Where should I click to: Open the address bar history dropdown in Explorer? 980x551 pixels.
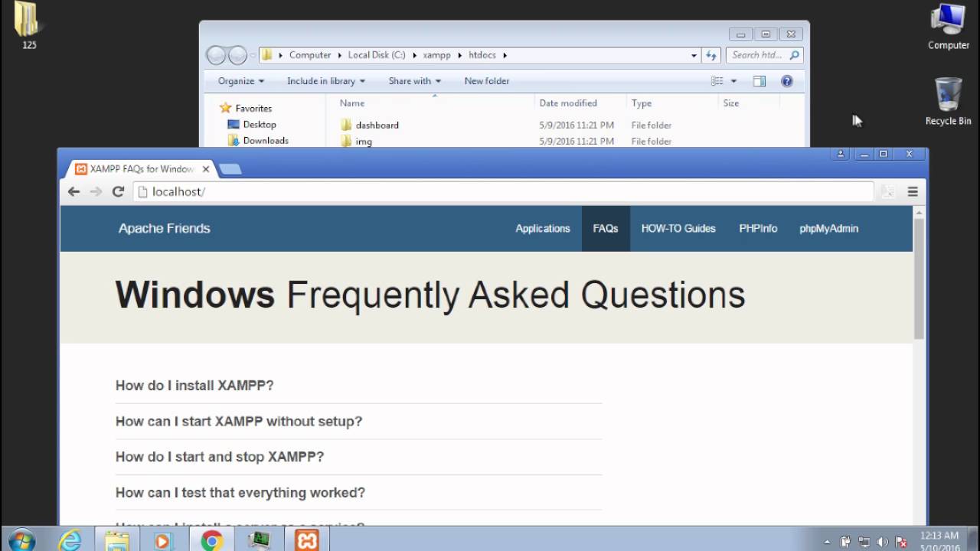[694, 55]
